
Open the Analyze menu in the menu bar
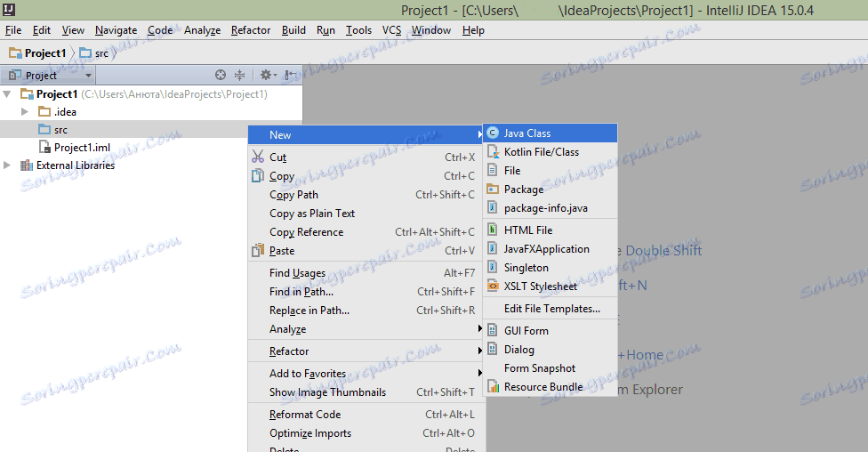[x=202, y=30]
